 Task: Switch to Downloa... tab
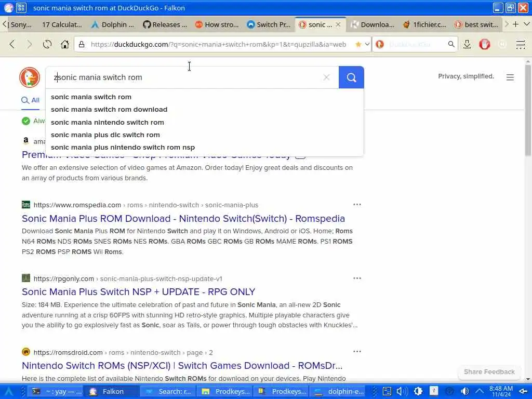pyautogui.click(x=373, y=24)
